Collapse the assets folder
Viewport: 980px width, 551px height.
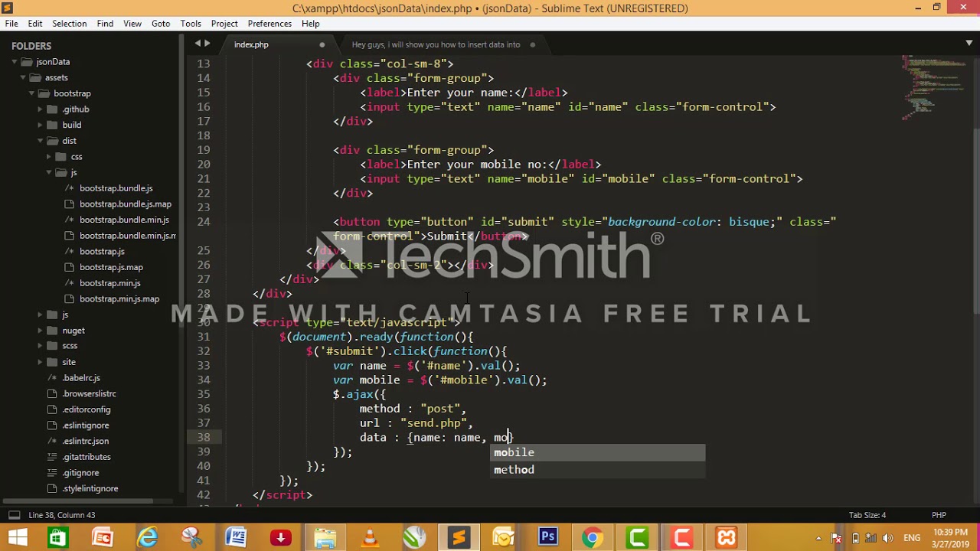tap(23, 77)
